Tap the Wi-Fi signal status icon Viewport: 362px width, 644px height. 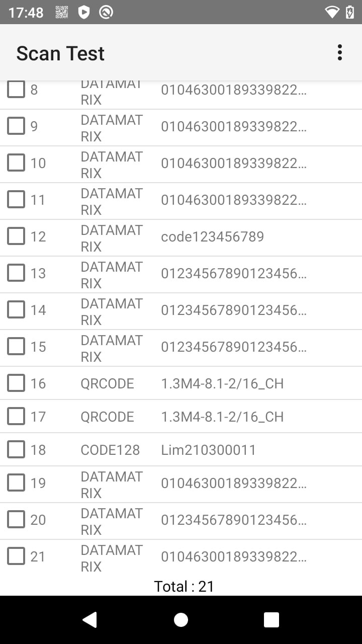click(x=332, y=13)
